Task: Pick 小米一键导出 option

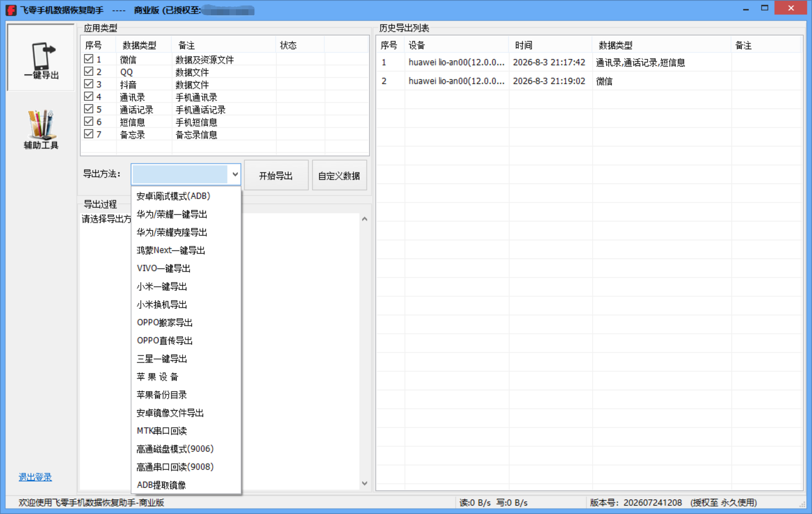Action: click(x=186, y=286)
